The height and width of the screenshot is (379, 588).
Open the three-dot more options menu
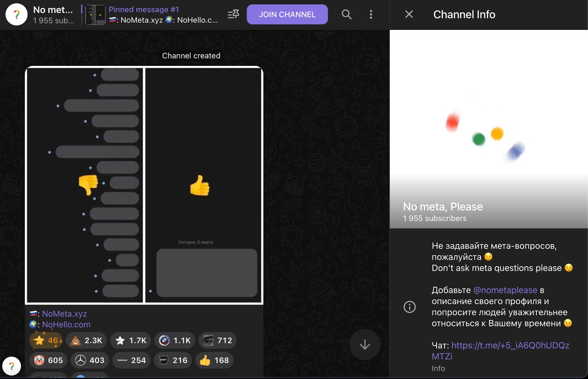(x=371, y=14)
